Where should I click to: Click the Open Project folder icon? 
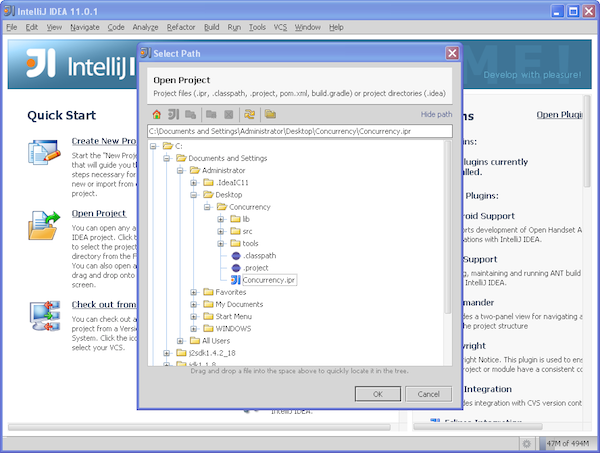(44, 226)
